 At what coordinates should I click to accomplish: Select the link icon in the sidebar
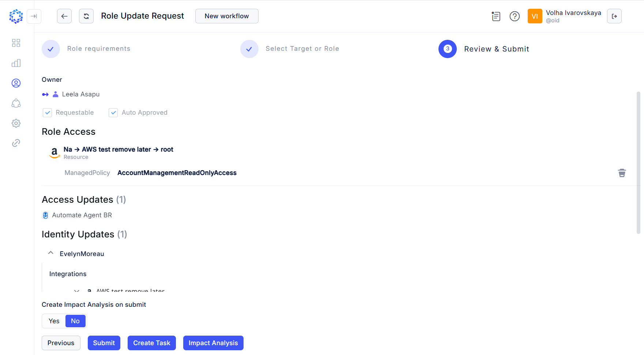pos(16,143)
